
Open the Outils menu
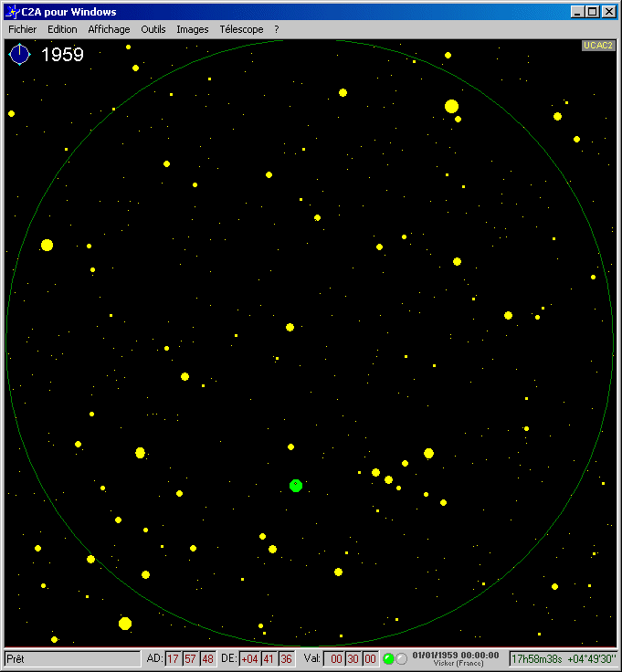pos(153,29)
